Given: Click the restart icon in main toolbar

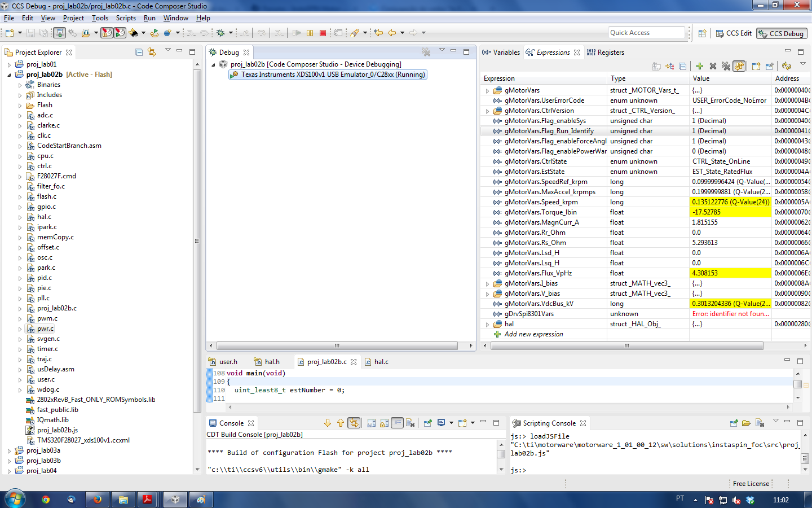Looking at the screenshot, I should [x=154, y=33].
